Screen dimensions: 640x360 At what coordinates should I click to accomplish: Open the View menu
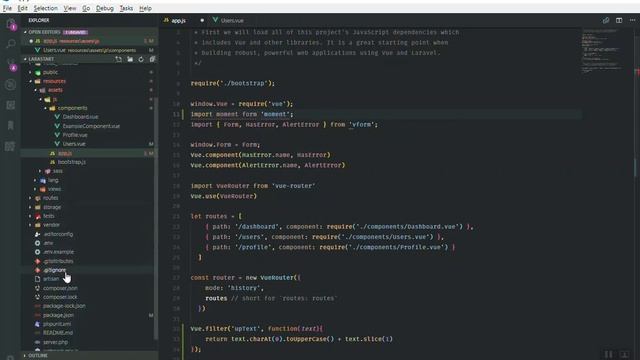(70, 8)
